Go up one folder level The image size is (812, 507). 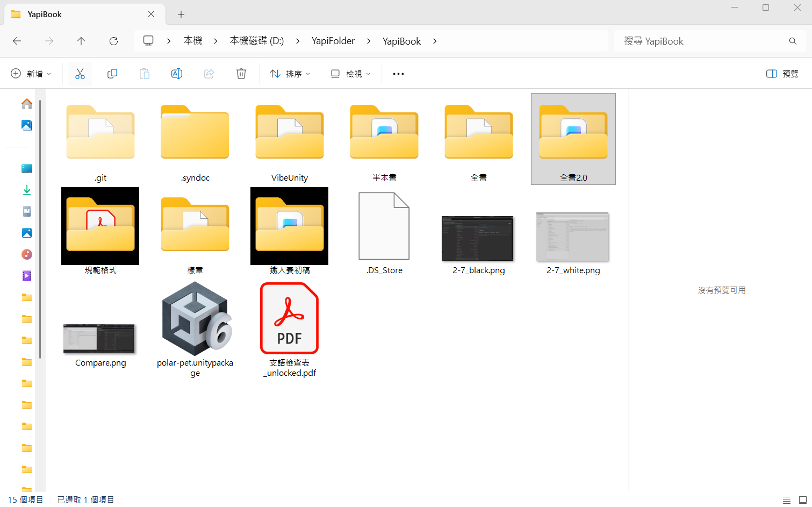pos(81,41)
